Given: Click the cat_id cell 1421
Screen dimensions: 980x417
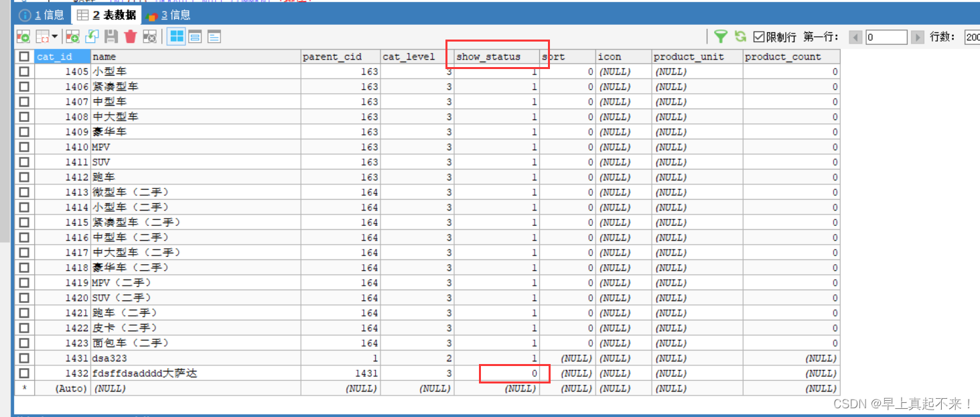Looking at the screenshot, I should click(62, 313).
